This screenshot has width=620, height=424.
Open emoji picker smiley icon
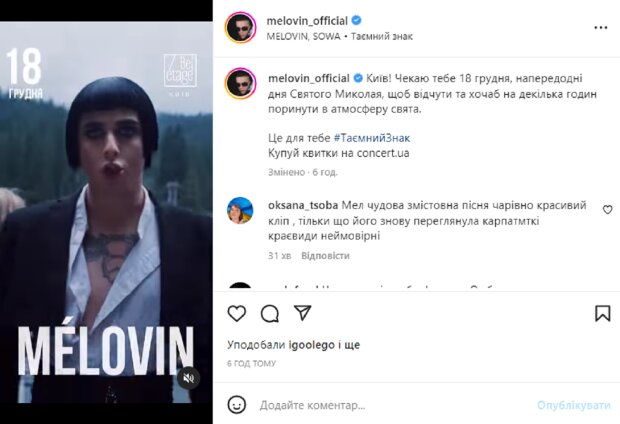point(236,405)
